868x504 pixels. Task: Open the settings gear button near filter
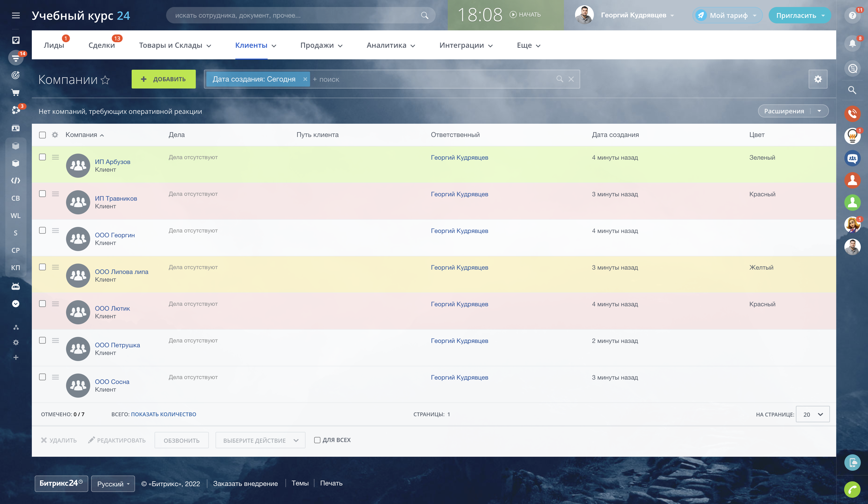click(x=818, y=79)
